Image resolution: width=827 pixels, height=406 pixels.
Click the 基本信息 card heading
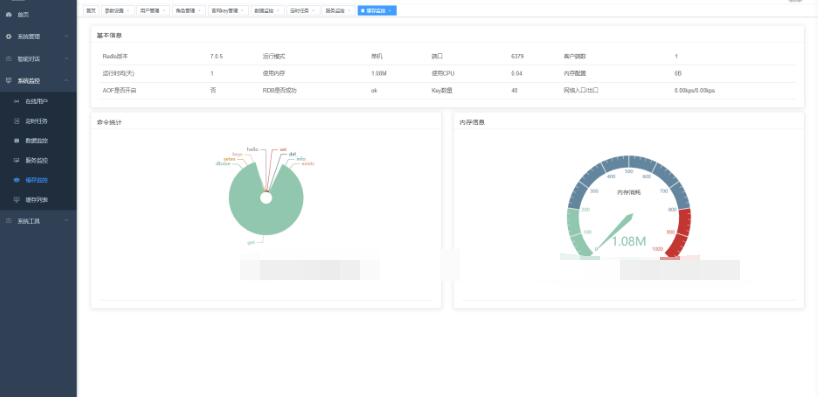click(x=109, y=35)
